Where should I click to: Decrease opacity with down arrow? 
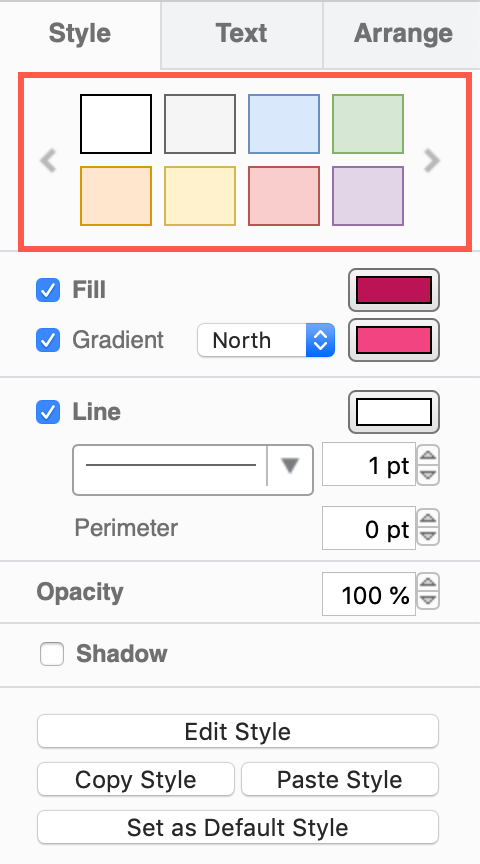(x=429, y=600)
